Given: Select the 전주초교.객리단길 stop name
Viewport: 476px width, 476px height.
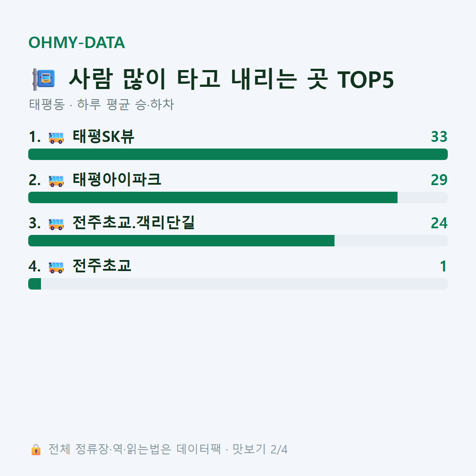Looking at the screenshot, I should tap(134, 223).
